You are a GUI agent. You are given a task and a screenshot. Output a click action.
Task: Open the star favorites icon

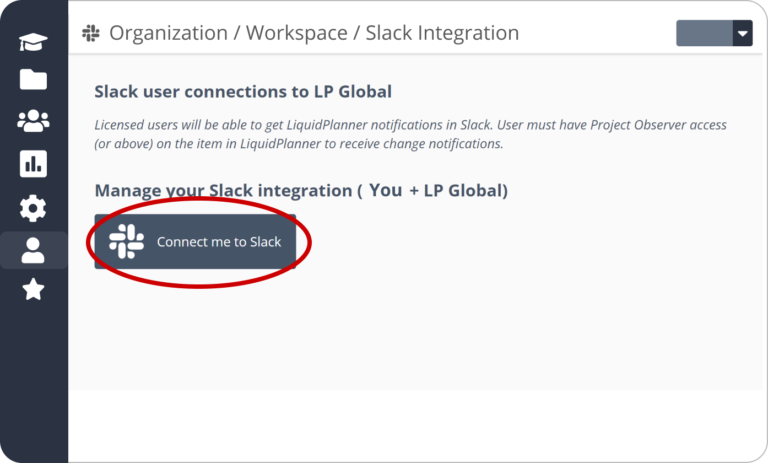(33, 290)
